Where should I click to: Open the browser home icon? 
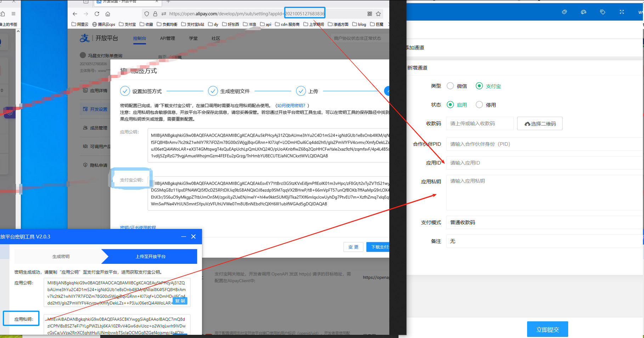point(108,14)
